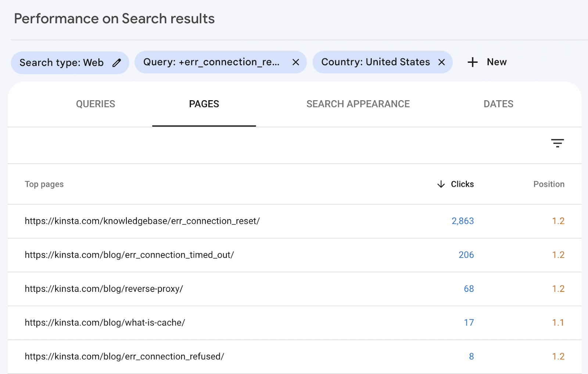
Task: Click the Clicks column header
Action: click(462, 184)
